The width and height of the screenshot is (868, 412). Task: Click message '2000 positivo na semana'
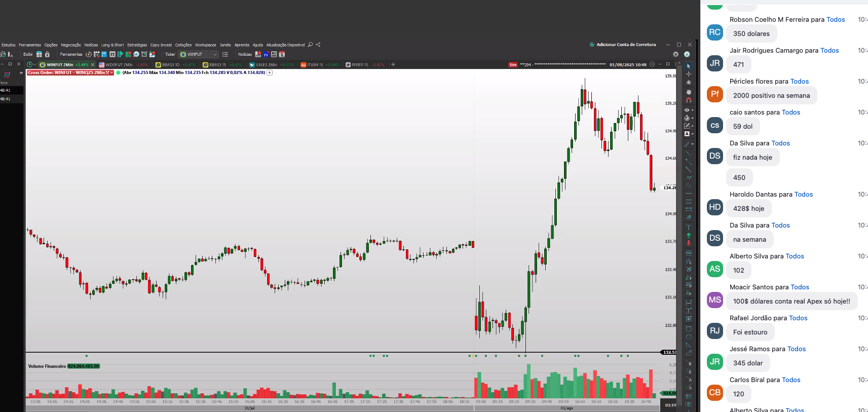point(772,96)
